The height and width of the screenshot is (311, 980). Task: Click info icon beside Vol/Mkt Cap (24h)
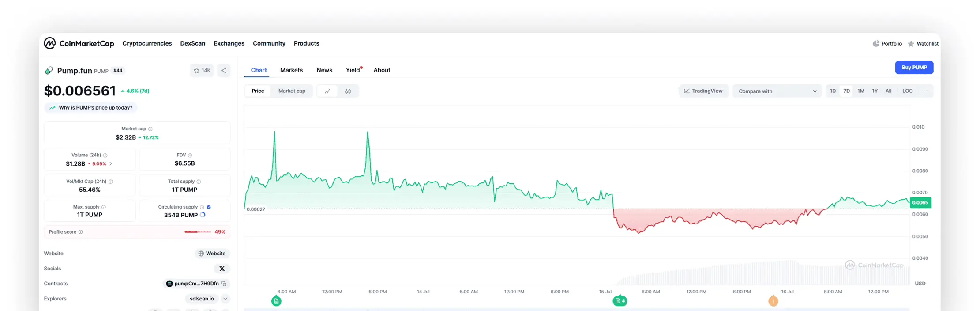[x=111, y=182]
